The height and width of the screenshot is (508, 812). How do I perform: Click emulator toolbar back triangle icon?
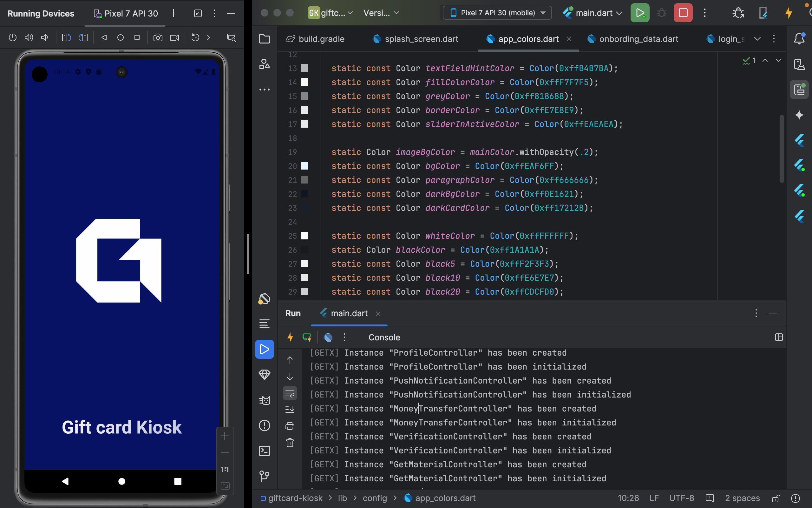pos(104,38)
